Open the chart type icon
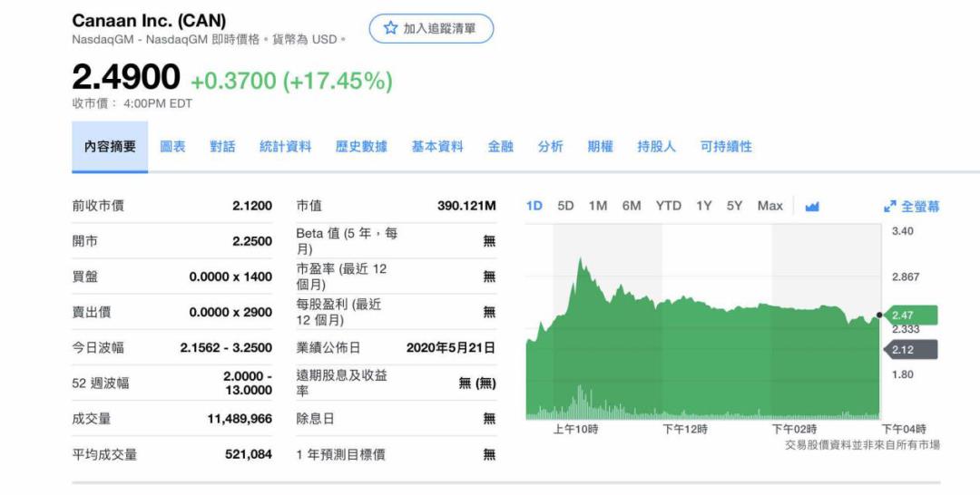This screenshot has width=980, height=495. pyautogui.click(x=812, y=207)
